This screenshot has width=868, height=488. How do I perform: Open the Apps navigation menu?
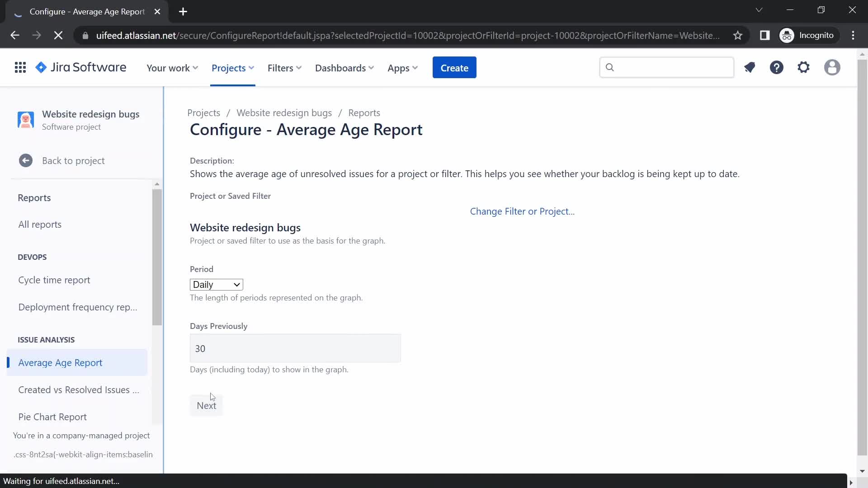click(402, 67)
